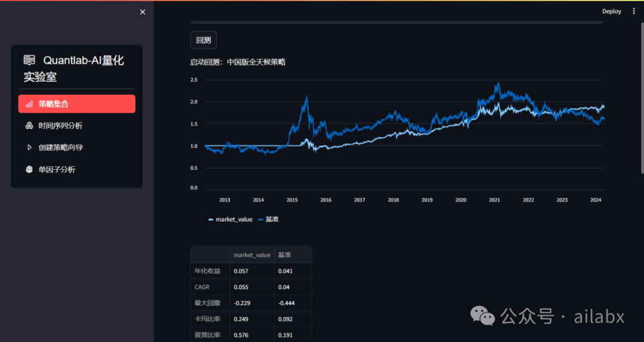Click the 2.5 y-axis label

(x=194, y=80)
